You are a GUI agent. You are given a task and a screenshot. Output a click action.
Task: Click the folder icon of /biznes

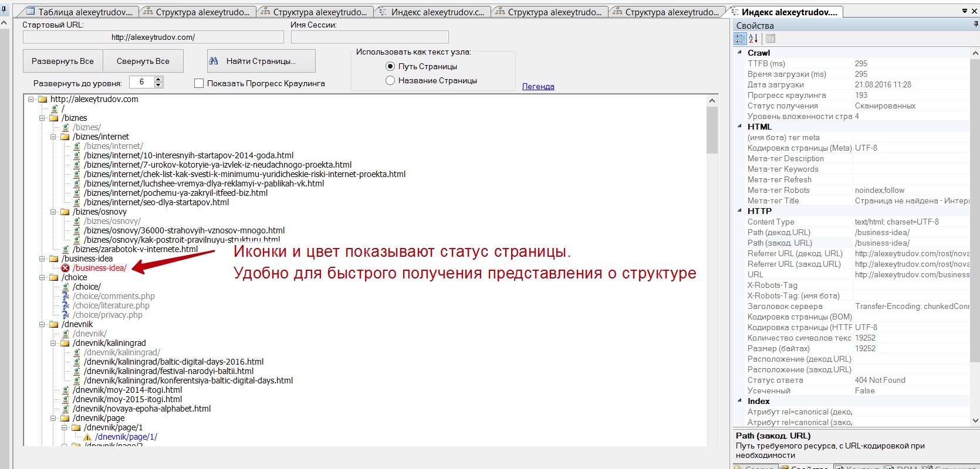point(54,118)
